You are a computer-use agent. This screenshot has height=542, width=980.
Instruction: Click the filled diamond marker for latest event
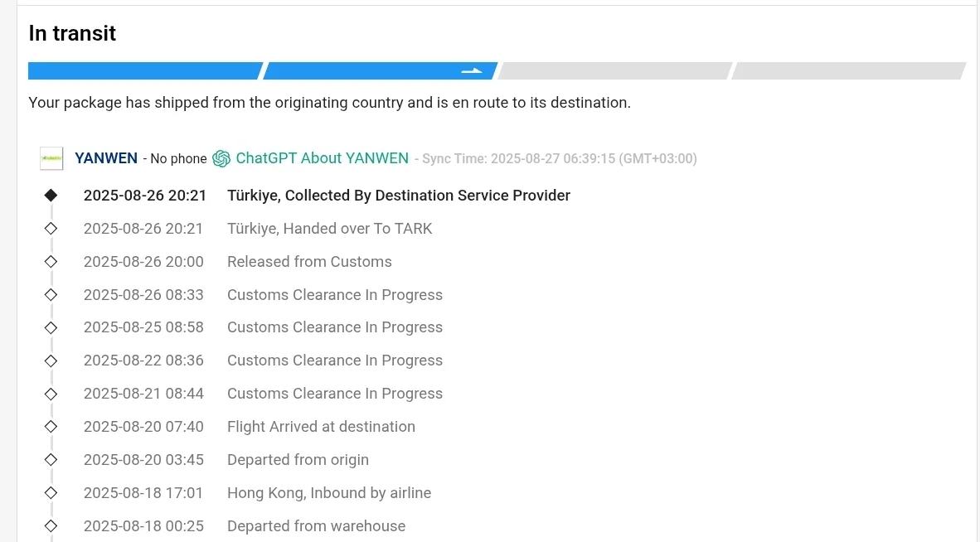point(51,196)
